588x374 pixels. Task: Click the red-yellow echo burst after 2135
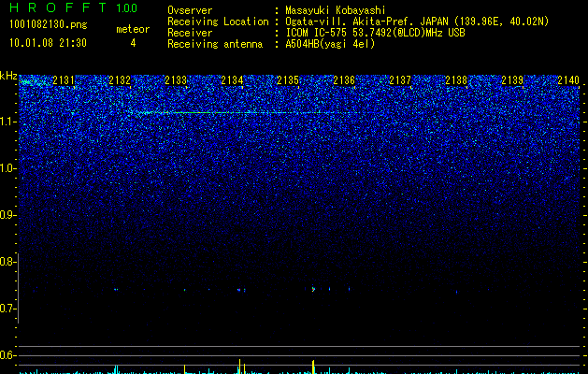pos(313,289)
